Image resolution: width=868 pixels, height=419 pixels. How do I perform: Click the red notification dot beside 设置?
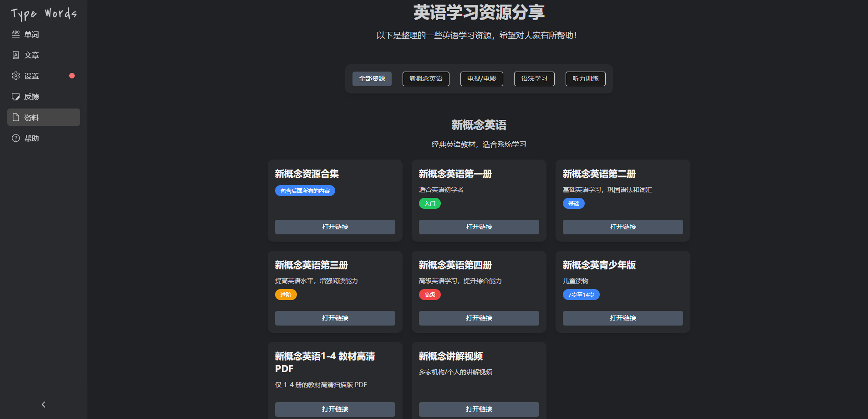point(72,76)
